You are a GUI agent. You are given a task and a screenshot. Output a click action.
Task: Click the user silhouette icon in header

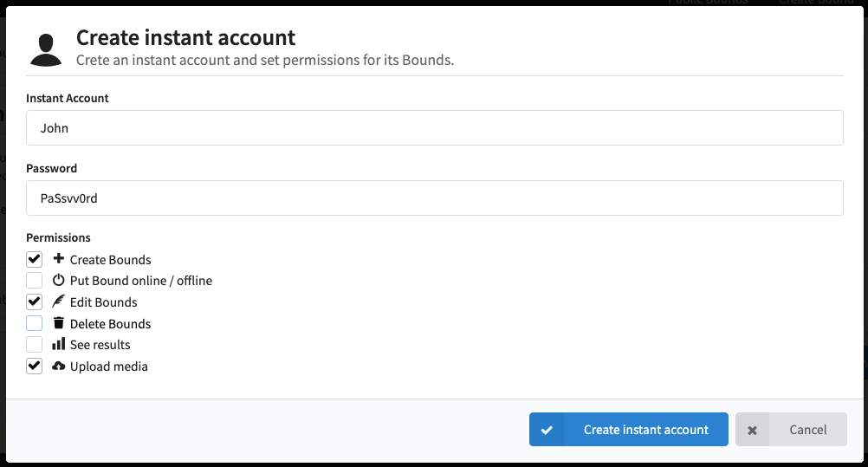tap(46, 49)
